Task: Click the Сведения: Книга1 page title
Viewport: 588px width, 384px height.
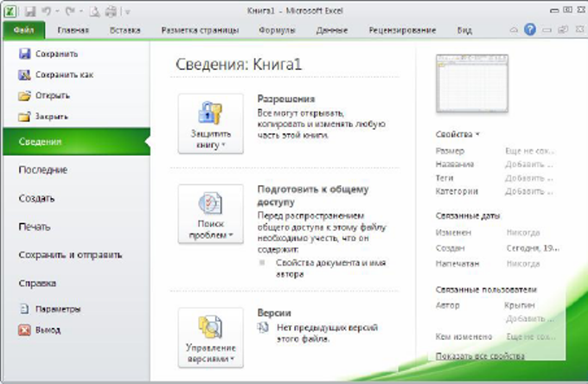Action: [x=239, y=65]
